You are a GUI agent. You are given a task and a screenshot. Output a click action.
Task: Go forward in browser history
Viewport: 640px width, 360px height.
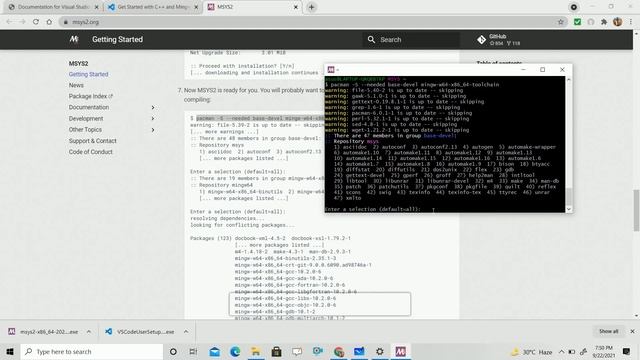coord(22,22)
